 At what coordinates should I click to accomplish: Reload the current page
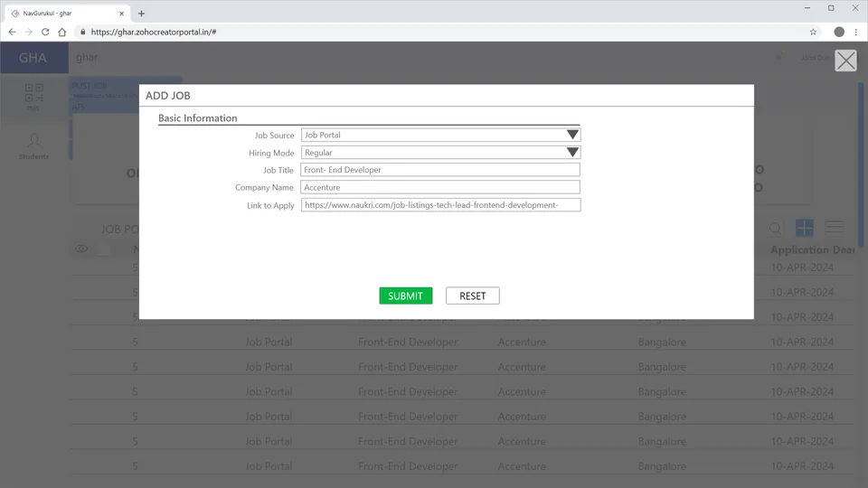point(45,33)
